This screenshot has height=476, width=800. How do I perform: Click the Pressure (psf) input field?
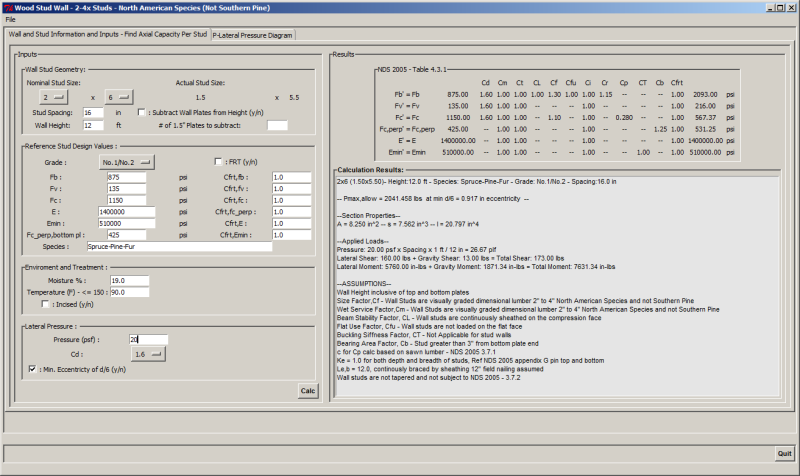(148, 339)
